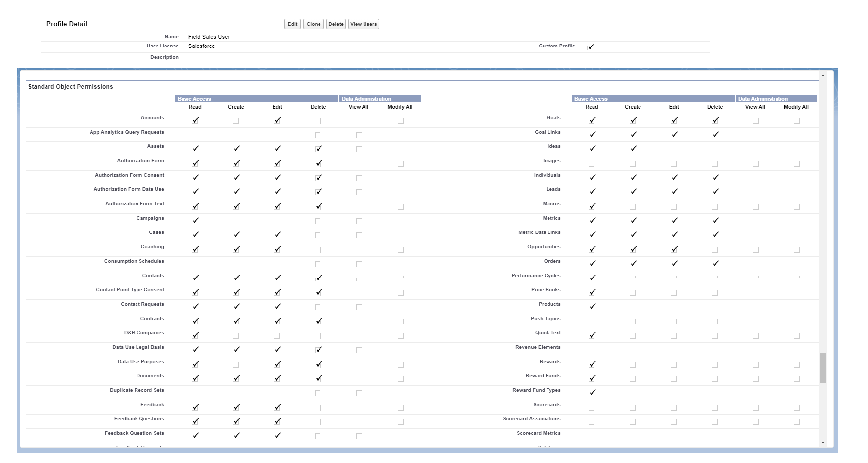
Task: Toggle Quick Text Read permission
Action: click(x=593, y=335)
